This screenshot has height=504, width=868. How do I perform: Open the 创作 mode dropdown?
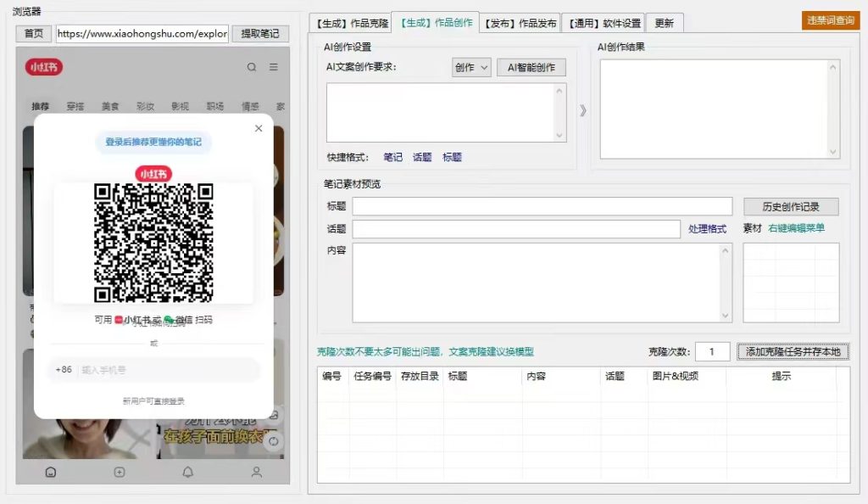[x=470, y=67]
